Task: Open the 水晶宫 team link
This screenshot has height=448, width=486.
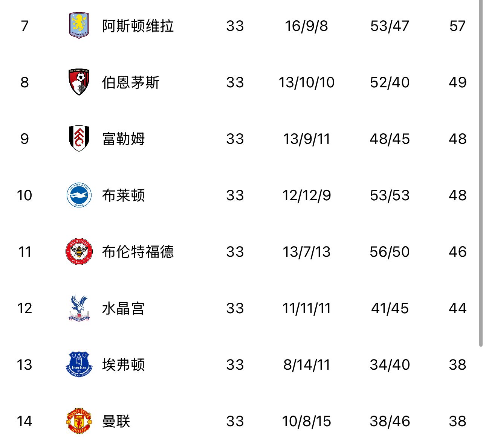Action: click(x=124, y=308)
